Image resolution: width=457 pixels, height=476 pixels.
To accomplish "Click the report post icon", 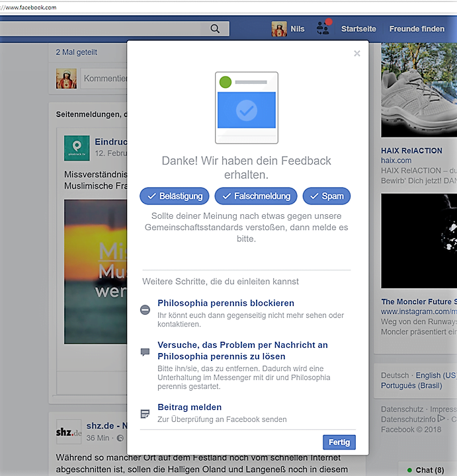I will click(145, 414).
